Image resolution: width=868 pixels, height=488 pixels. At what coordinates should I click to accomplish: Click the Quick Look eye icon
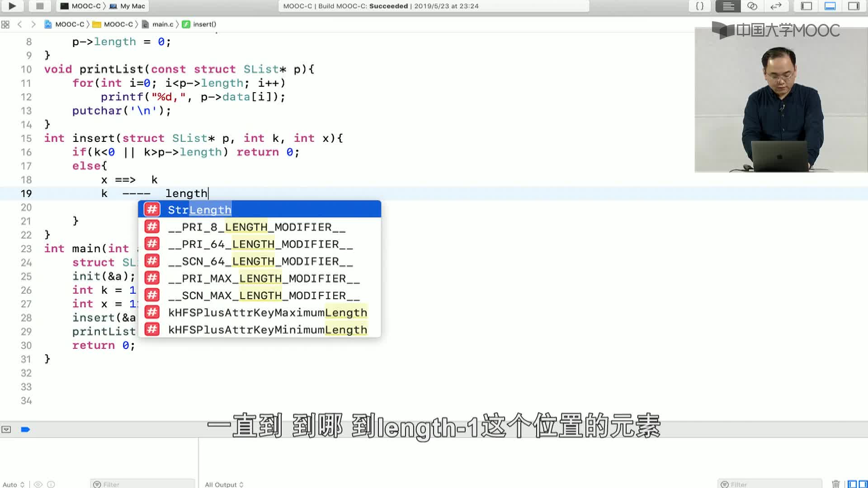point(38,484)
